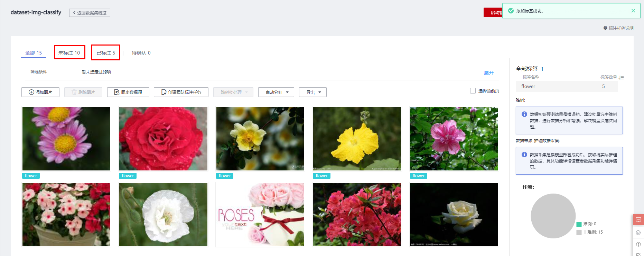Screen dimensions: 644x256
Task: Tick the 选择当前页 checkbox
Action: click(x=473, y=91)
